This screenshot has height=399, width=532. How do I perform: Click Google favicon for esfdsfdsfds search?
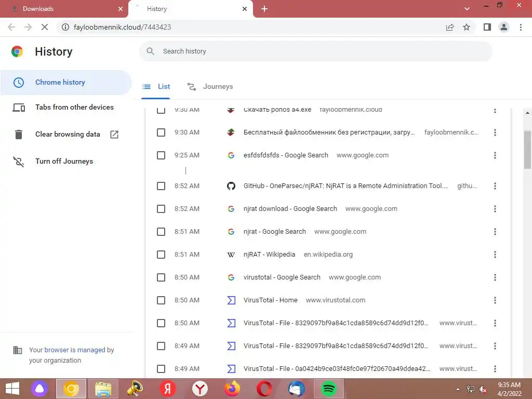(231, 155)
